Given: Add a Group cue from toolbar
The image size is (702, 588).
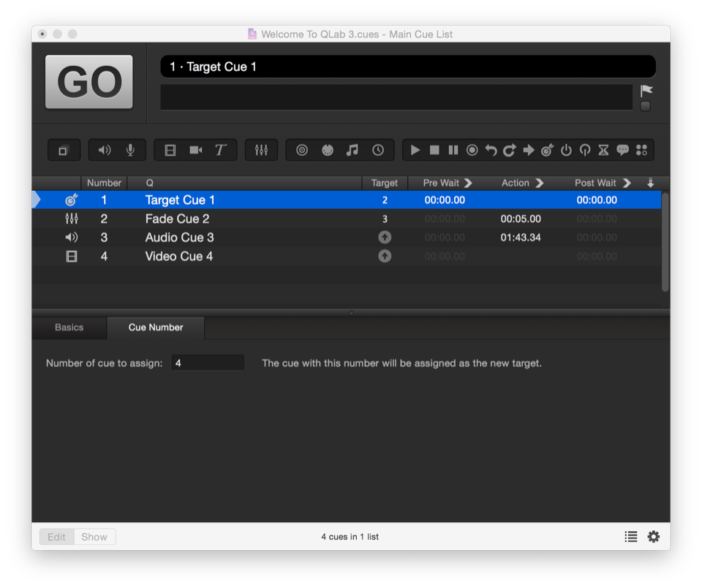Looking at the screenshot, I should 64,150.
